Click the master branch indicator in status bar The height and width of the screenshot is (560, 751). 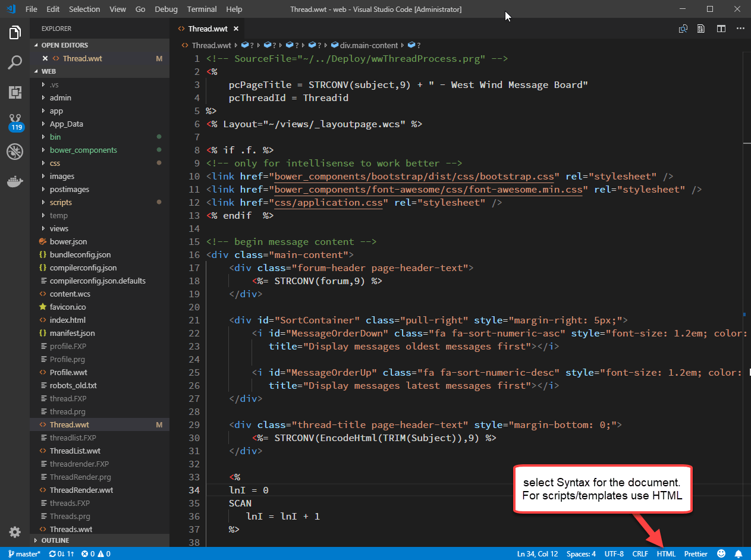(24, 554)
